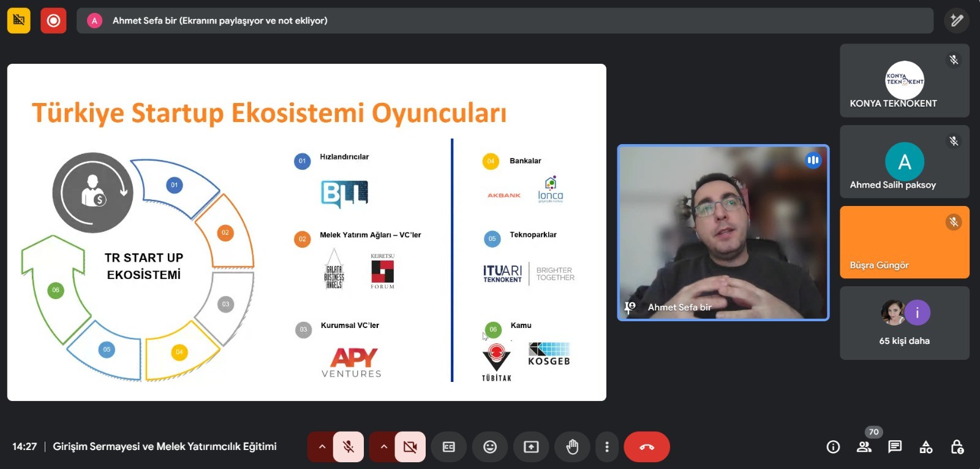Viewport: 980px width, 469px height.
Task: Click the KOSGEB logo
Action: point(549,354)
